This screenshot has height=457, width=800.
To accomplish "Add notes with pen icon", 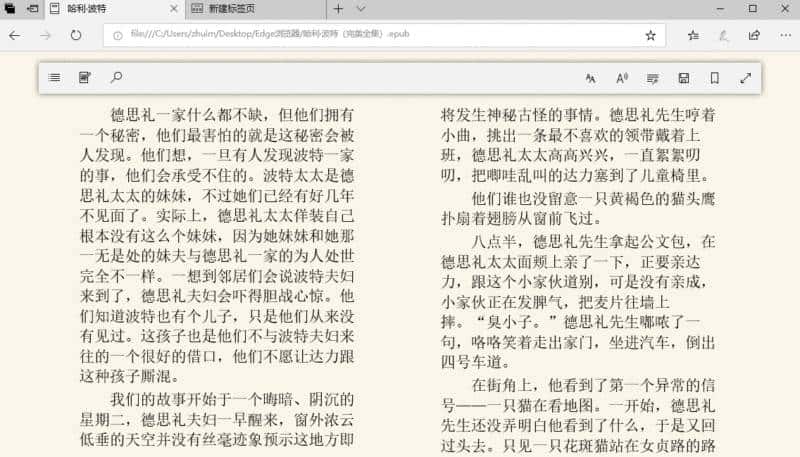I will point(723,35).
